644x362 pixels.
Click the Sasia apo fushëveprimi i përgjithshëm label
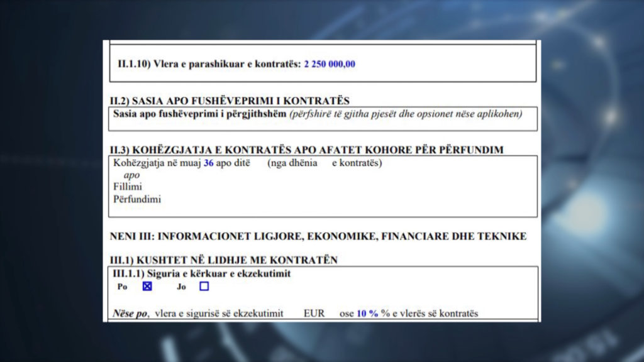point(199,114)
